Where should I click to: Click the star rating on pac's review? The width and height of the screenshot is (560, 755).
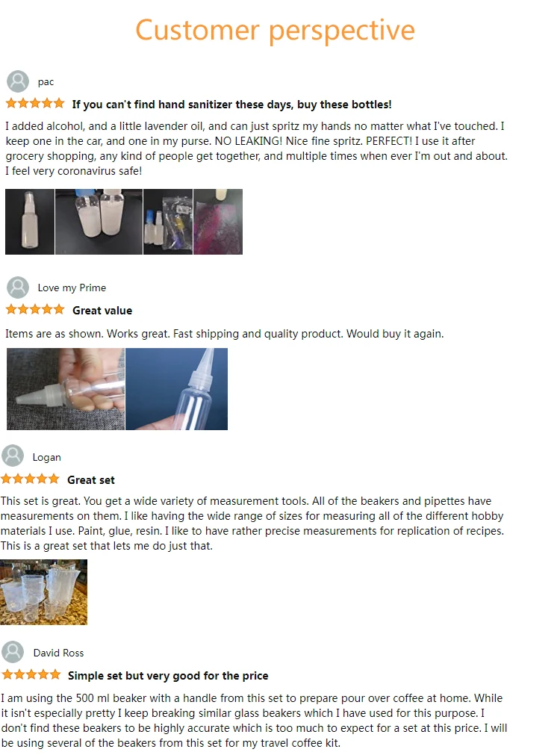[x=34, y=104]
